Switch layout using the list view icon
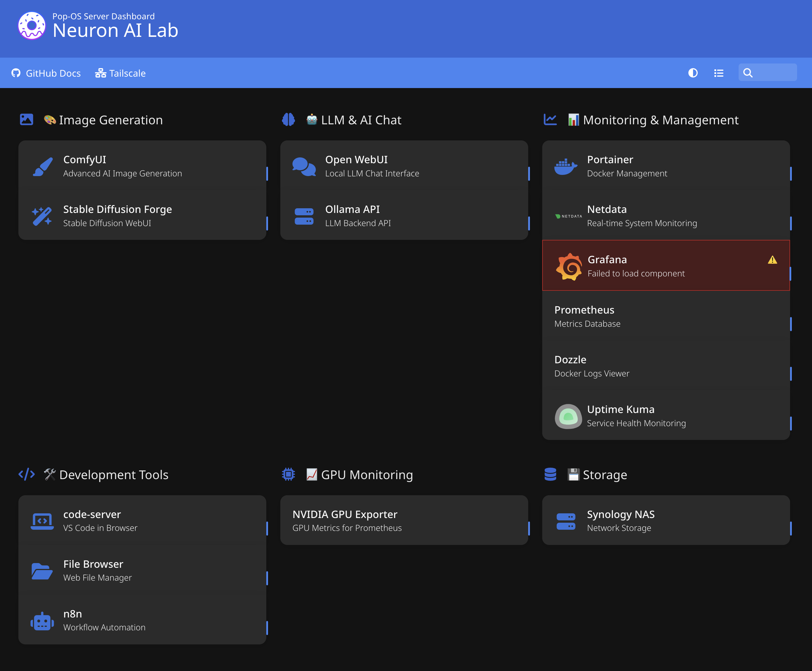 coord(719,73)
